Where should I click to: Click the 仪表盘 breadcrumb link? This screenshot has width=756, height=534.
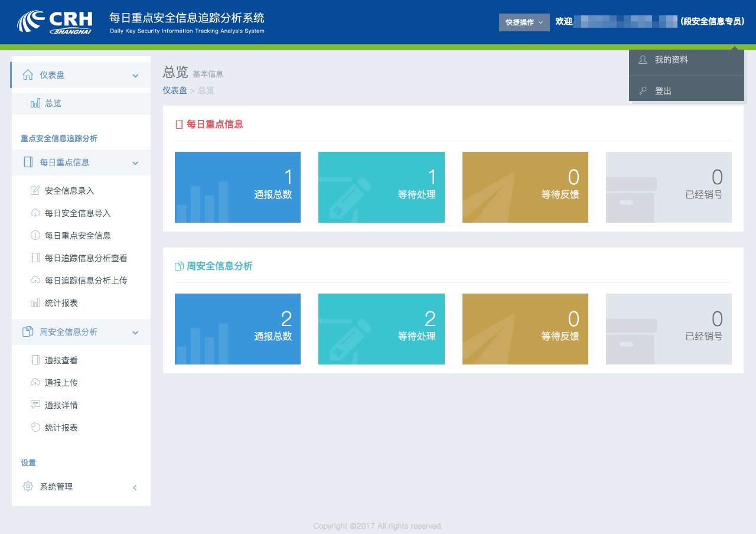(x=175, y=90)
